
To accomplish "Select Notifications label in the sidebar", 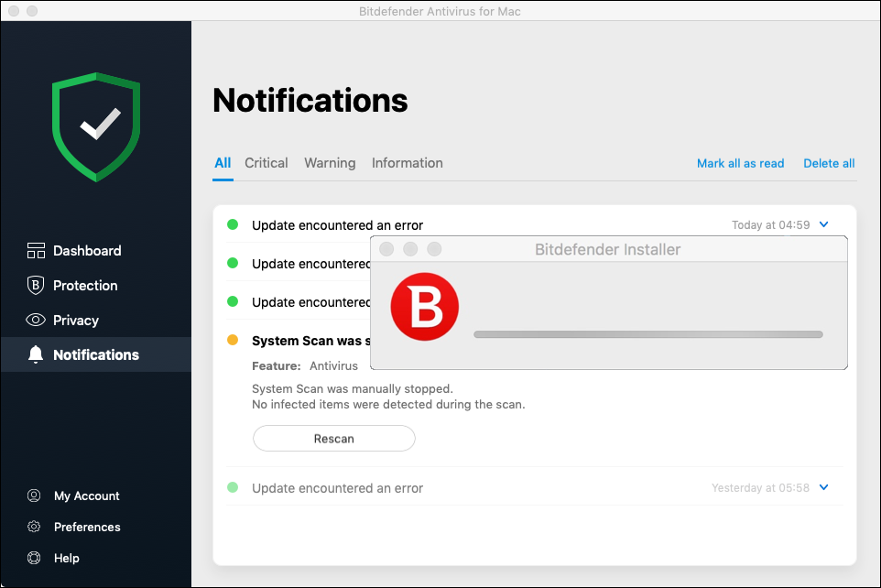I will pyautogui.click(x=96, y=354).
